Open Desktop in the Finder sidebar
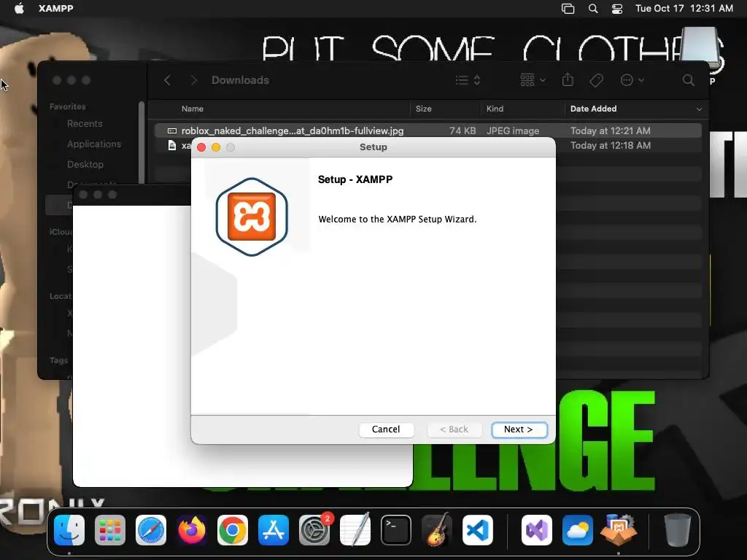This screenshot has height=560, width=747. [x=85, y=164]
